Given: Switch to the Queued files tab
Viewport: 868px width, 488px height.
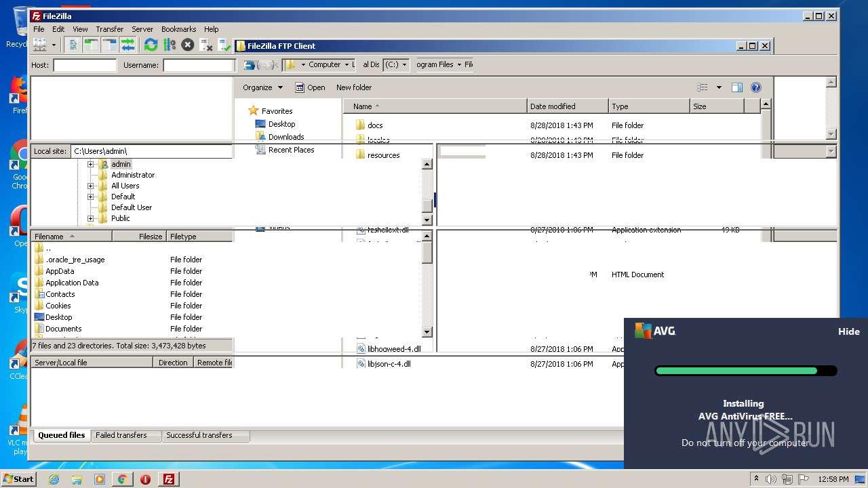Looking at the screenshot, I should pyautogui.click(x=61, y=435).
